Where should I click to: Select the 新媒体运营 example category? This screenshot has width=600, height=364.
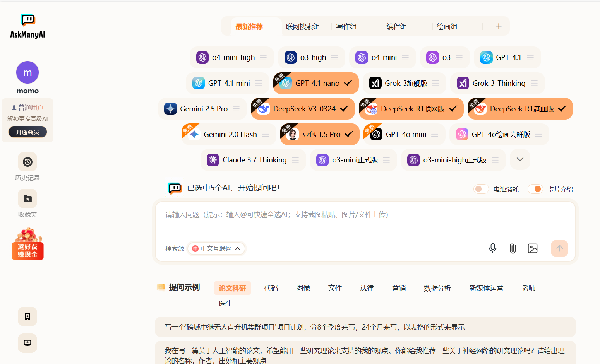[x=486, y=288]
